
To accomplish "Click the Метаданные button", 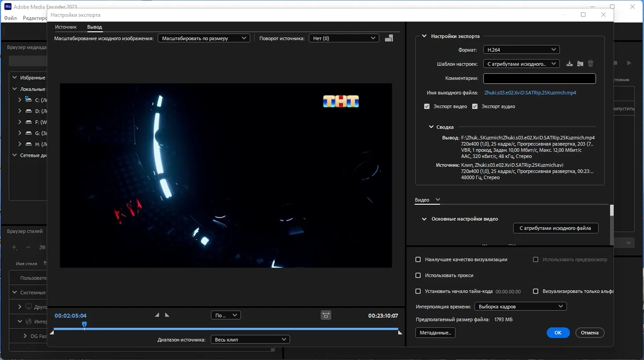I will pos(435,333).
